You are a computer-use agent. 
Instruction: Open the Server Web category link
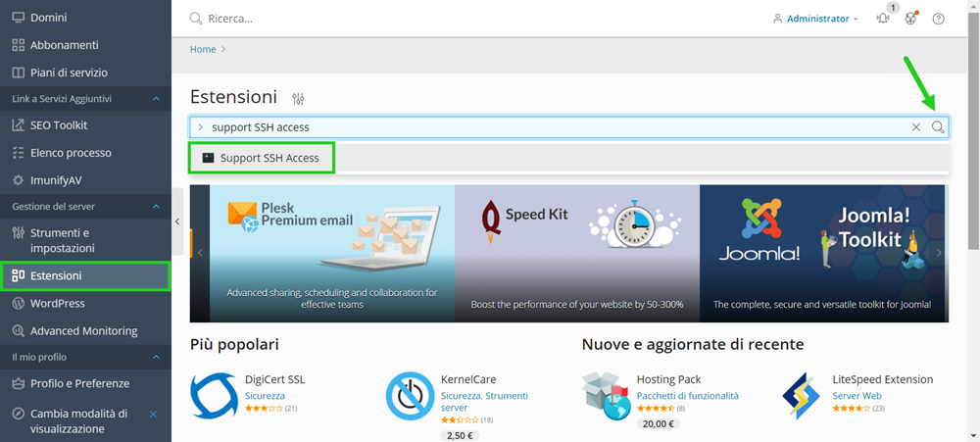pyautogui.click(x=857, y=396)
